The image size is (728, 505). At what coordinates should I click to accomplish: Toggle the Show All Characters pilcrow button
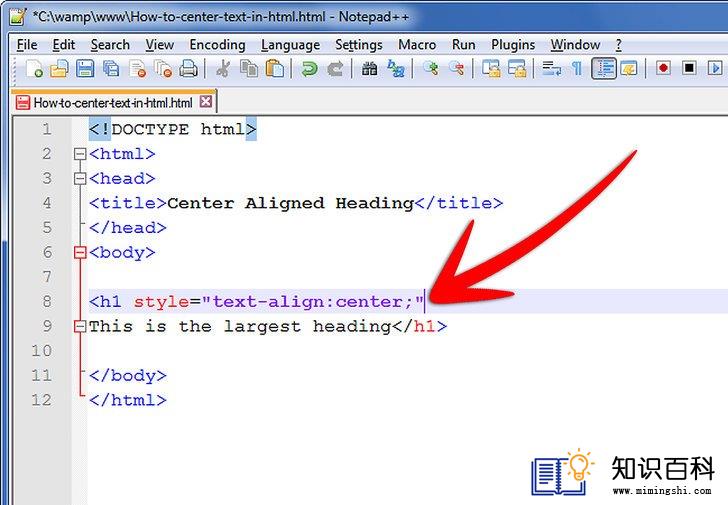[x=577, y=69]
